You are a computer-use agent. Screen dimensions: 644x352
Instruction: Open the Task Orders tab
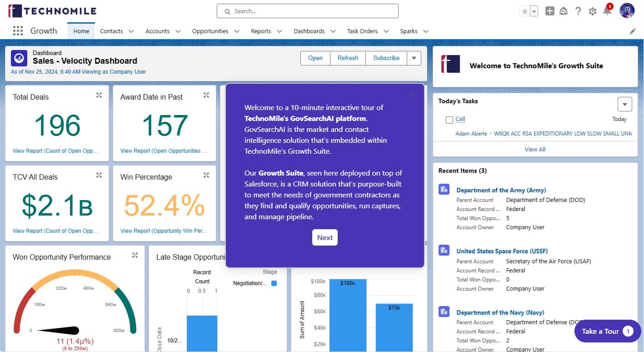point(362,31)
